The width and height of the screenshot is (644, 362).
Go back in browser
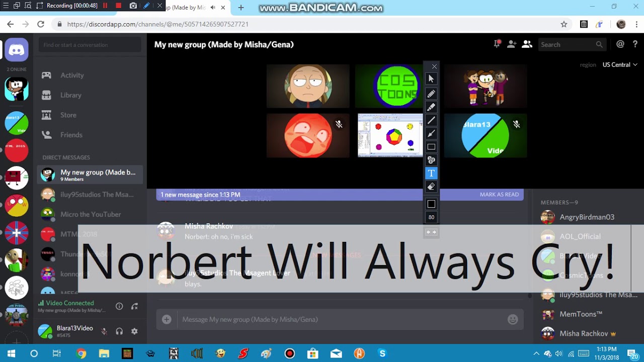(x=10, y=24)
